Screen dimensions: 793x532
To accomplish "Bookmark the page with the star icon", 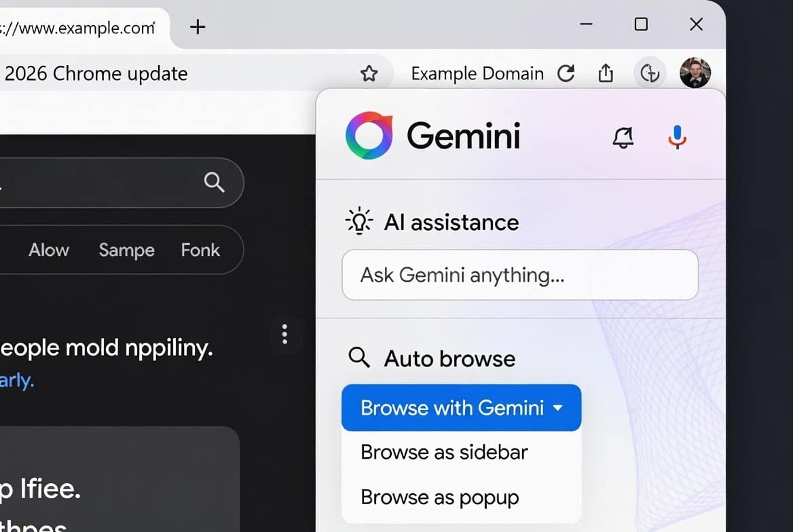I will [370, 73].
